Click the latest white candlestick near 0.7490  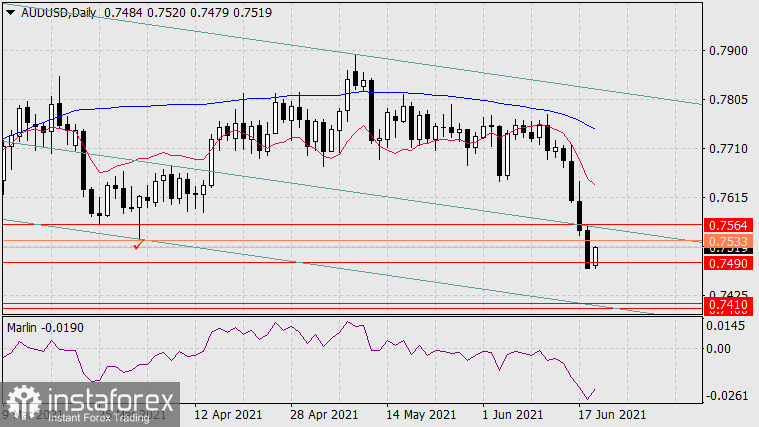point(595,257)
